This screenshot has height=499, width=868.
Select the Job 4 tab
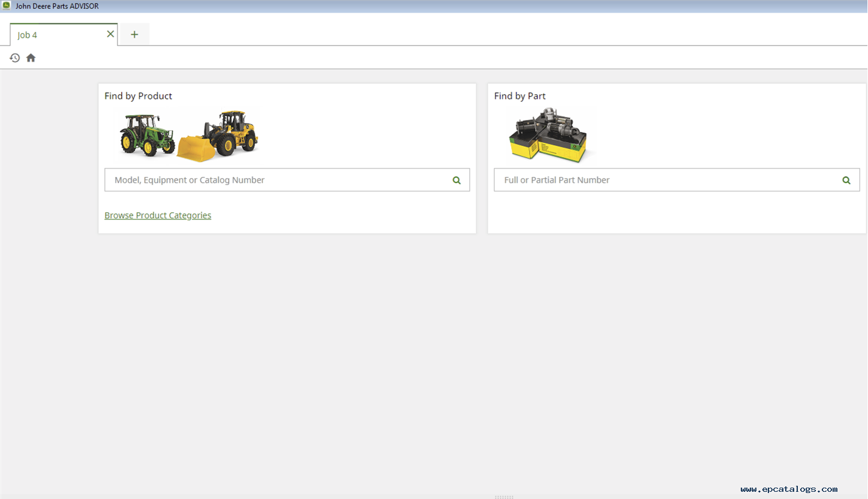(x=54, y=35)
